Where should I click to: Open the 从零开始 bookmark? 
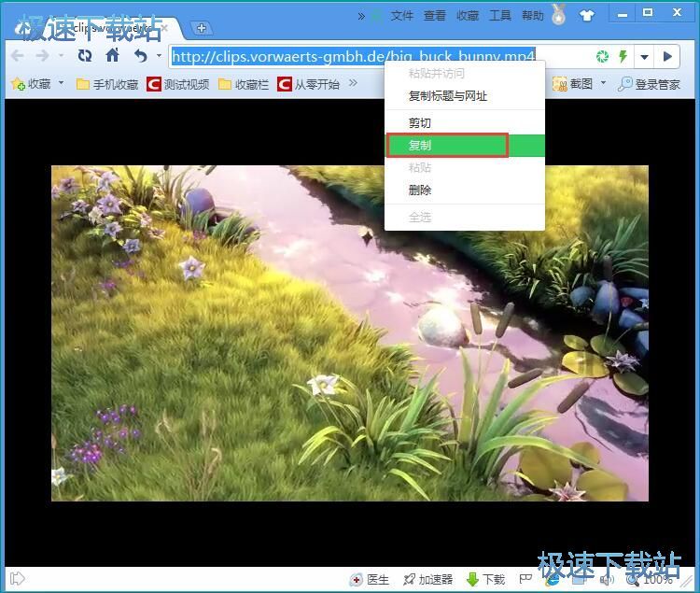(x=309, y=84)
